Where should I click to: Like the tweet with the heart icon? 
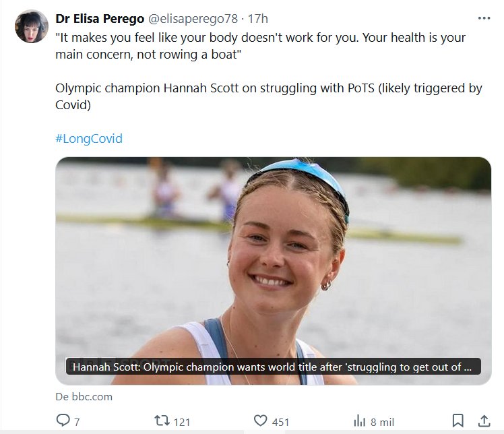pos(261,421)
